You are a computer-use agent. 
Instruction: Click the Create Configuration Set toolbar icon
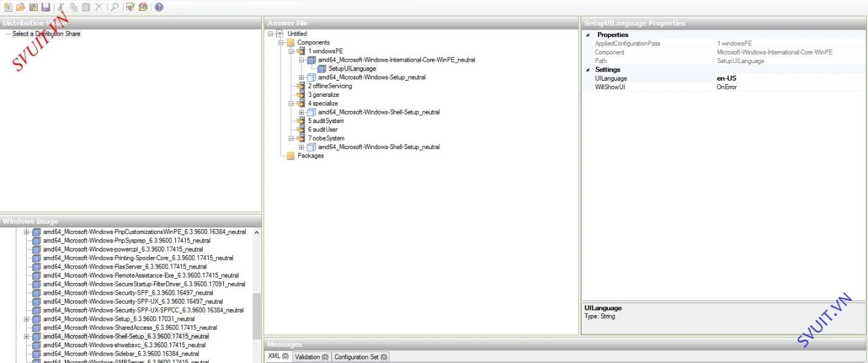point(143,7)
